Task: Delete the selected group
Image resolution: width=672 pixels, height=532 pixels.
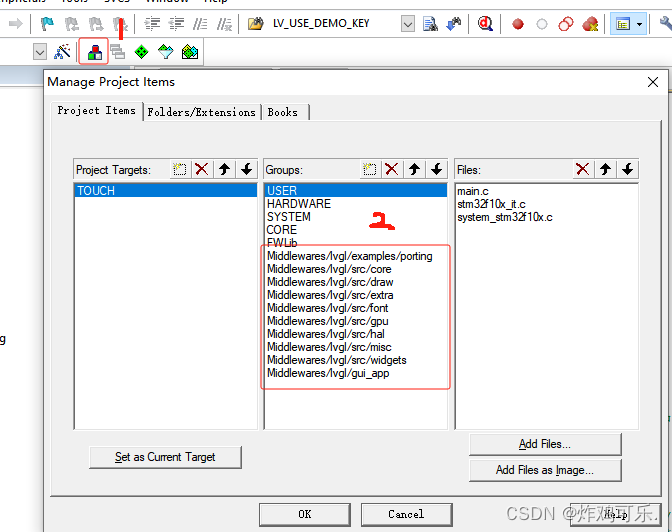Action: 392,169
